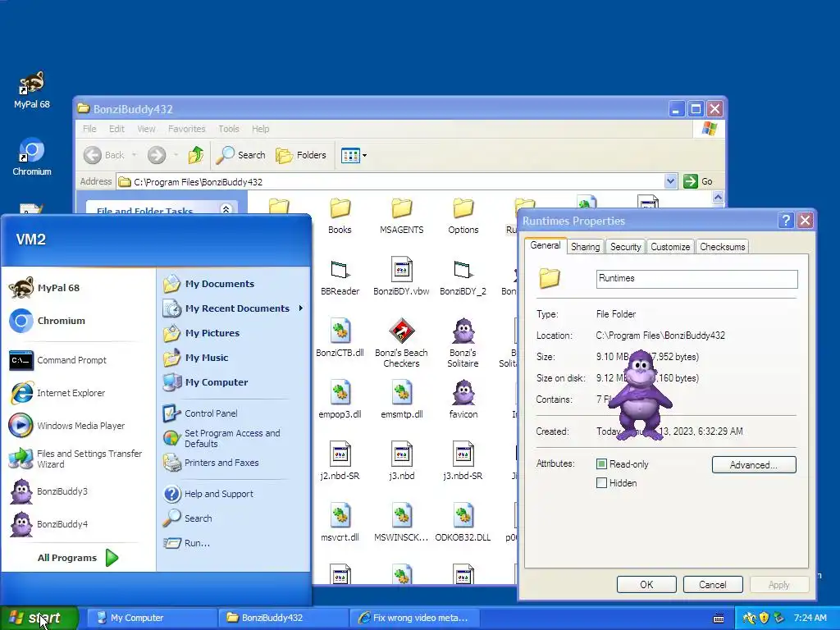840x630 pixels.
Task: Click Cancel in Runtimes Properties
Action: [x=713, y=584]
